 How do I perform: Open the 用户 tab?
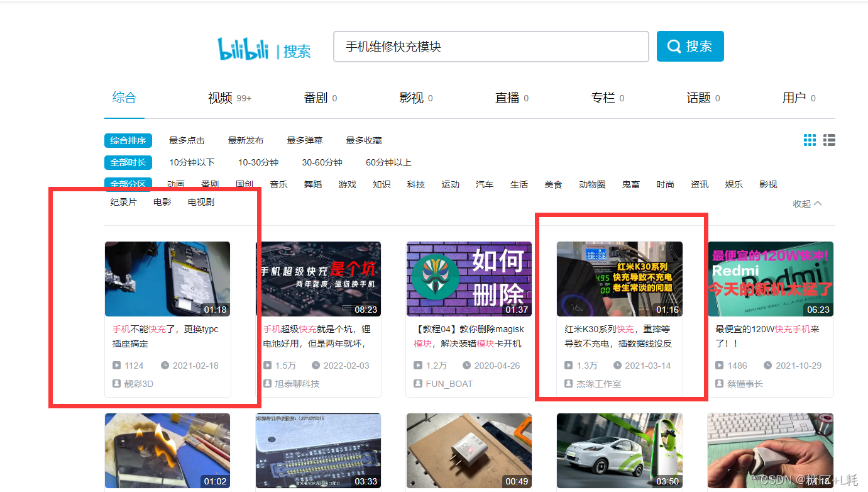coord(799,98)
